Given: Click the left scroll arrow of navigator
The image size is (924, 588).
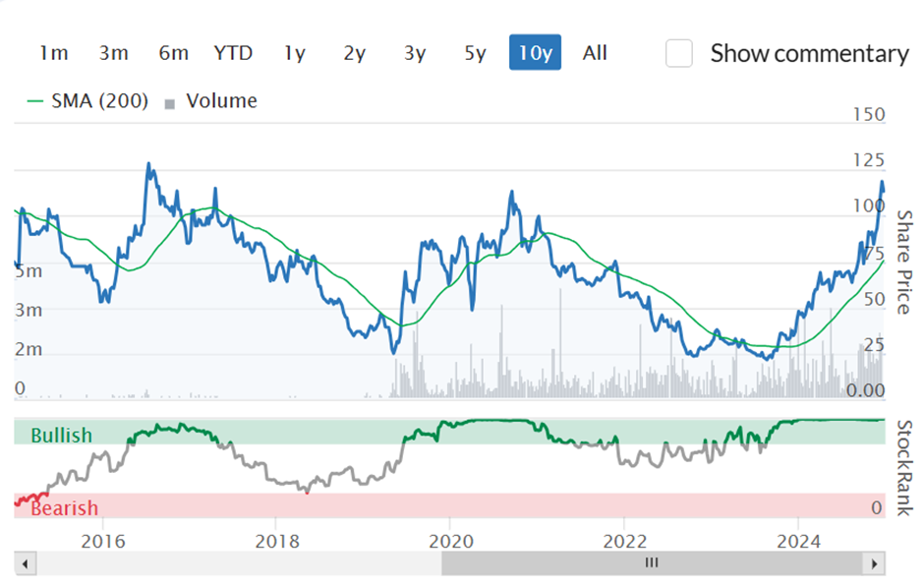Looking at the screenshot, I should point(26,563).
